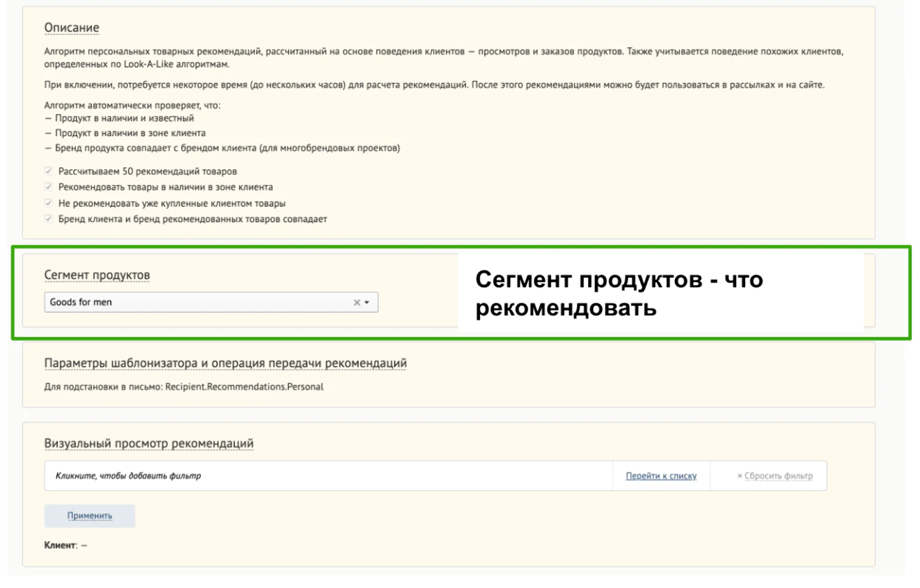Click the paragraph starting 'При включении, потребуется некоторое время'
This screenshot has height=588, width=920.
pos(434,85)
